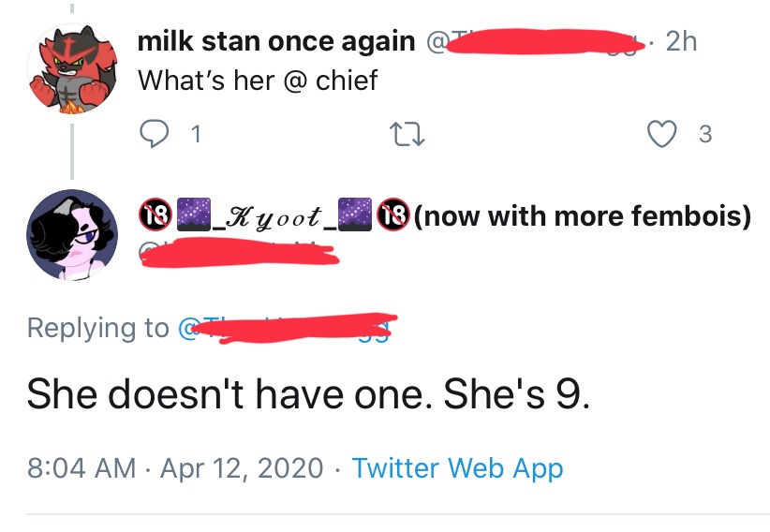Select the "What's her @ chief" tweet text

tap(258, 81)
